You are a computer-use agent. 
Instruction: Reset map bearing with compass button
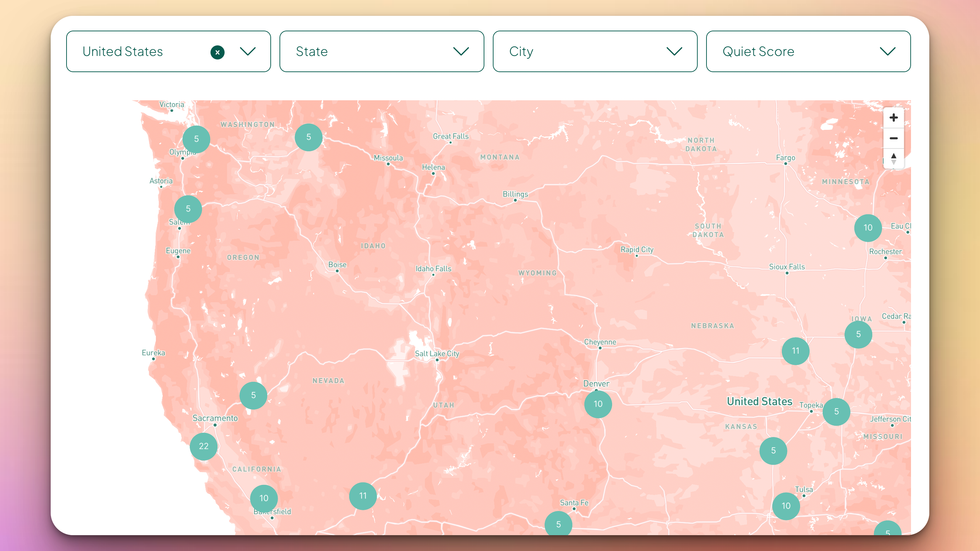[x=893, y=158]
